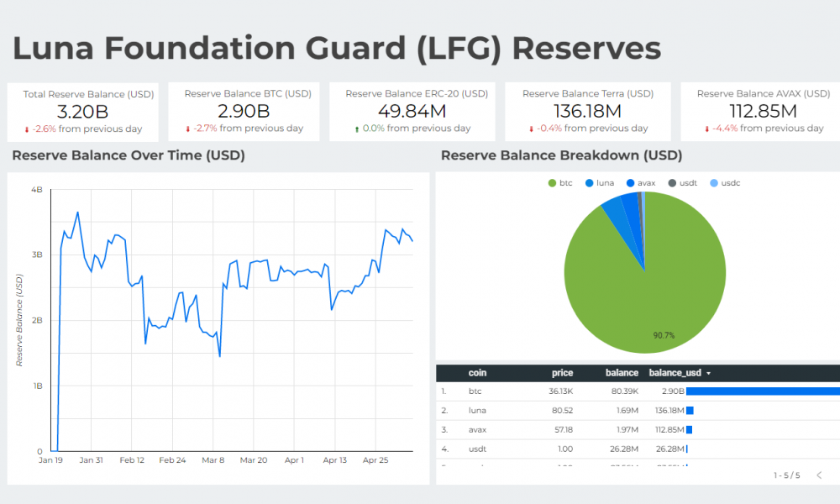Click the 1.97M balance in the avax row

click(627, 430)
